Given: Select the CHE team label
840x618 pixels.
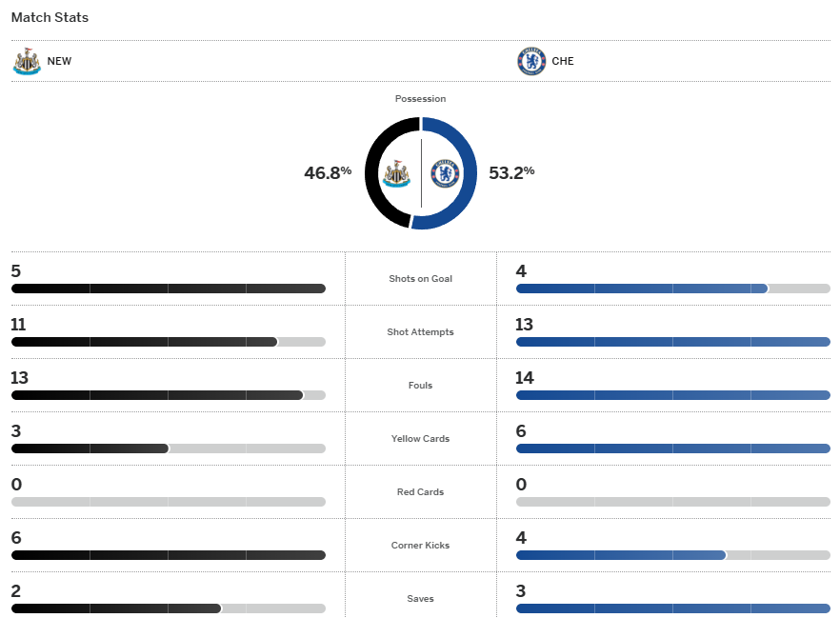Looking at the screenshot, I should point(563,62).
